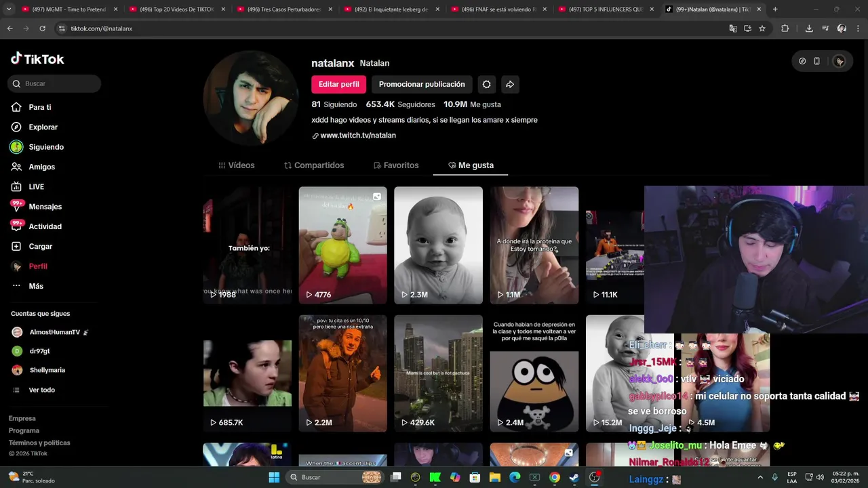Click the Editar perfil button
Viewport: 868px width, 488px height.
pos(338,84)
